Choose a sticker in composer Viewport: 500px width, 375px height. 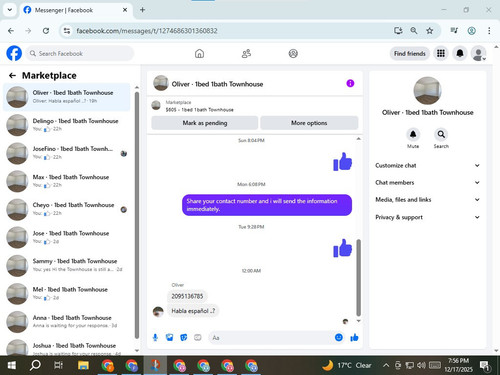[x=183, y=338]
